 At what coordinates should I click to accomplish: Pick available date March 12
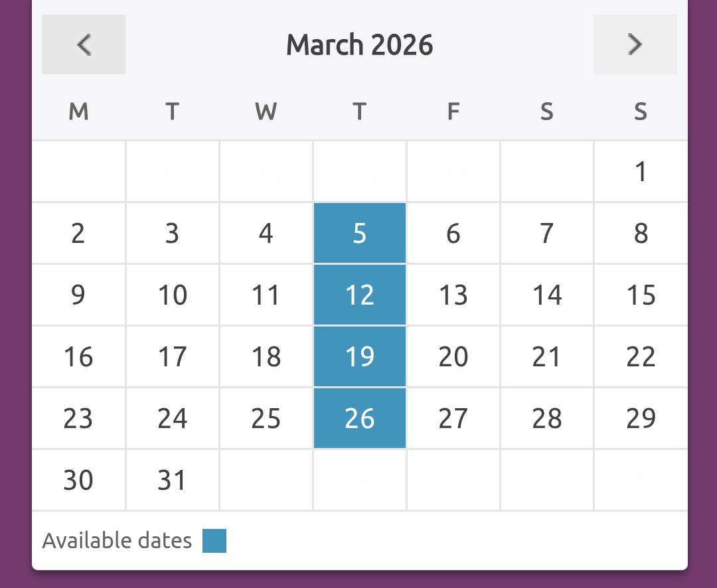[x=360, y=295]
